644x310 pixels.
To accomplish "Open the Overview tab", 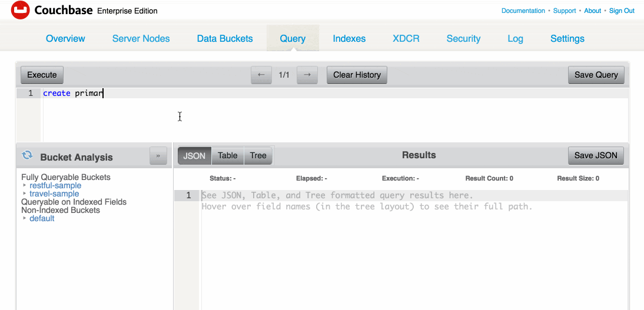I will [x=65, y=39].
